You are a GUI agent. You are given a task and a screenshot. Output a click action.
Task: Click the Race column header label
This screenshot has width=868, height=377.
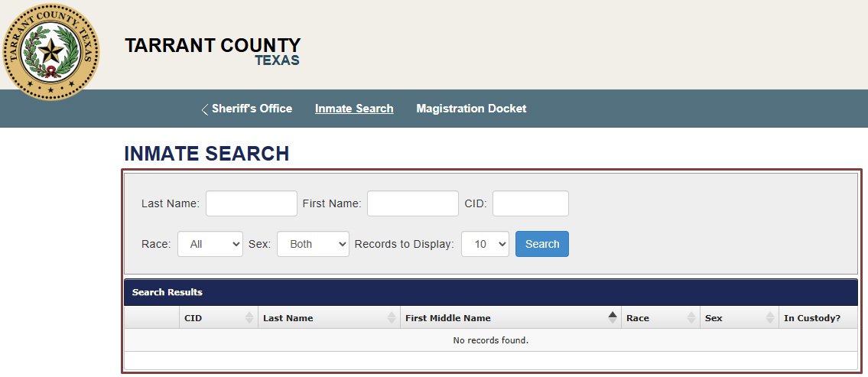coord(638,318)
